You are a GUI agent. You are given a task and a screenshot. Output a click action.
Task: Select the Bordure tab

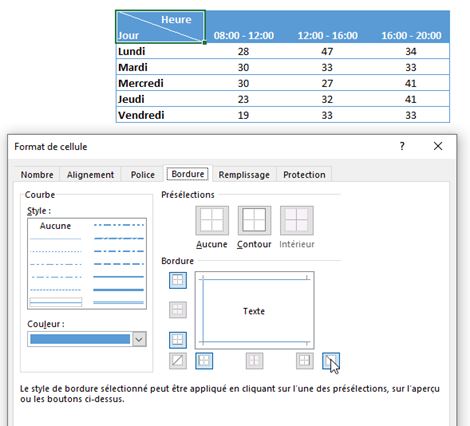[188, 174]
